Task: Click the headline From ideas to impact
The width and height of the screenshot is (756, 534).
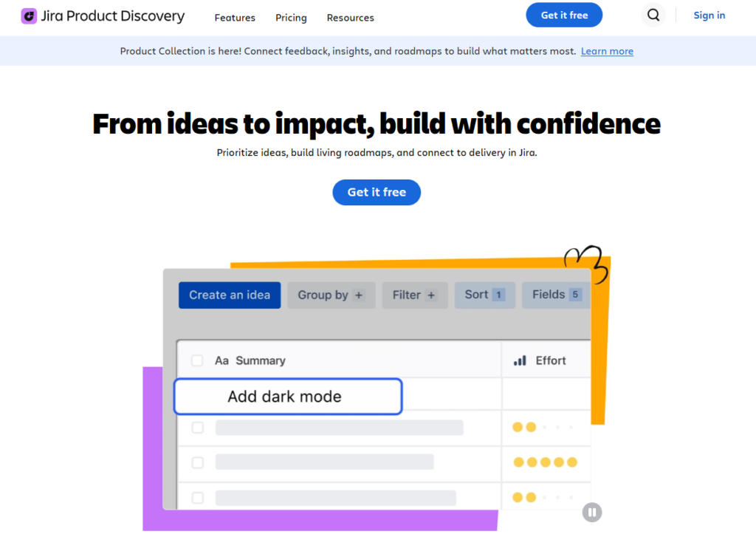Action: coord(377,124)
